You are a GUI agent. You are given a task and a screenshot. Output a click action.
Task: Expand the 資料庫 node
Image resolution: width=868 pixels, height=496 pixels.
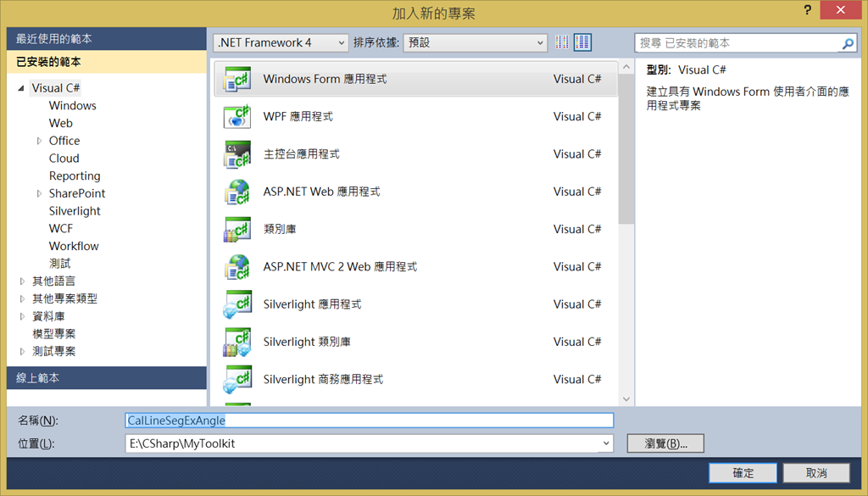(22, 316)
